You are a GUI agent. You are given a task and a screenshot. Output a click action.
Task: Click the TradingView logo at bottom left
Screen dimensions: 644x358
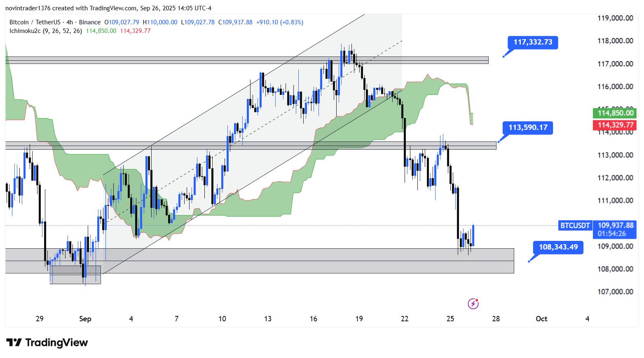pos(47,343)
